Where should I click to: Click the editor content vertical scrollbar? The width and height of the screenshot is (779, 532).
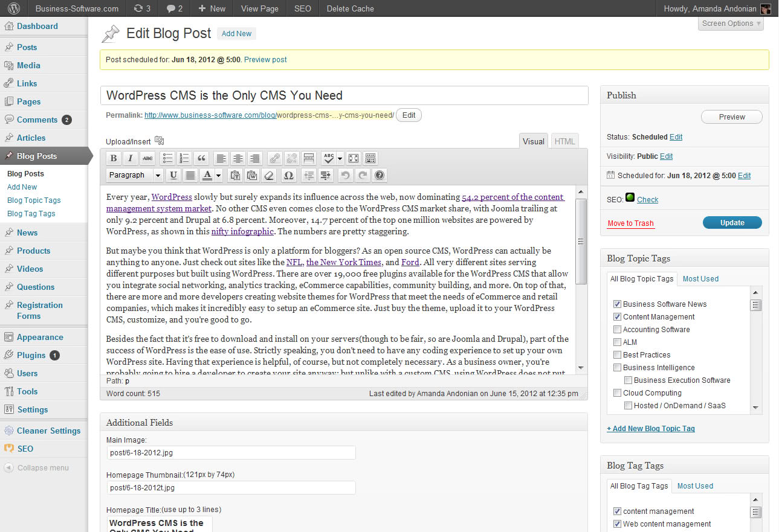click(x=581, y=242)
